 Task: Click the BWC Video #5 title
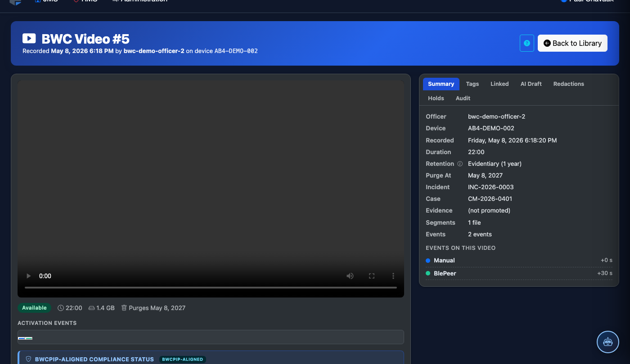pyautogui.click(x=85, y=39)
